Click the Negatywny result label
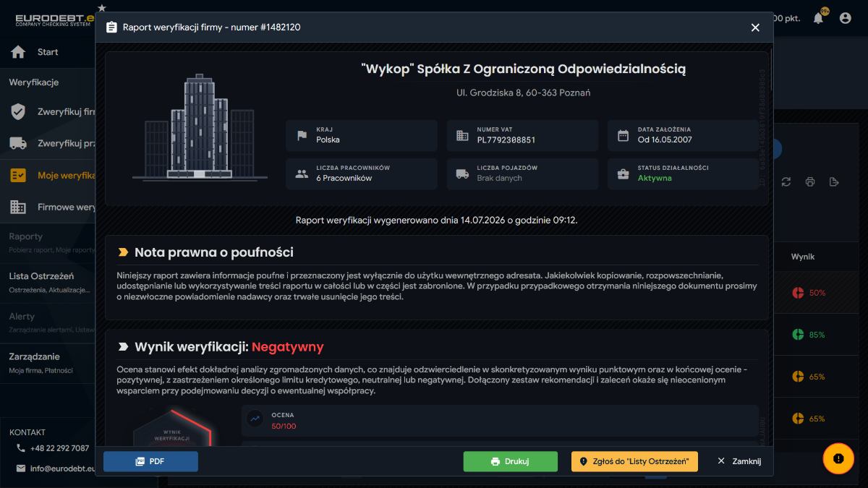Image resolution: width=868 pixels, height=488 pixels. click(288, 347)
